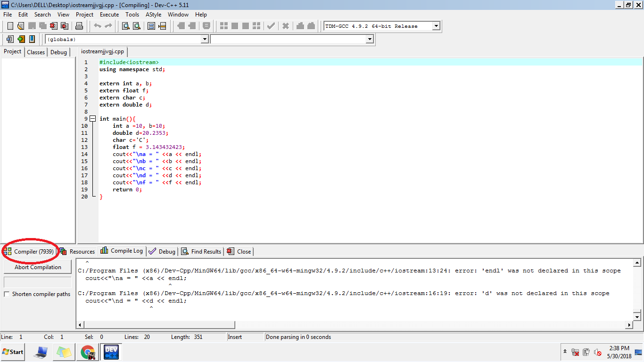Compile the current project
Image resolution: width=644 pixels, height=362 pixels.
223,26
